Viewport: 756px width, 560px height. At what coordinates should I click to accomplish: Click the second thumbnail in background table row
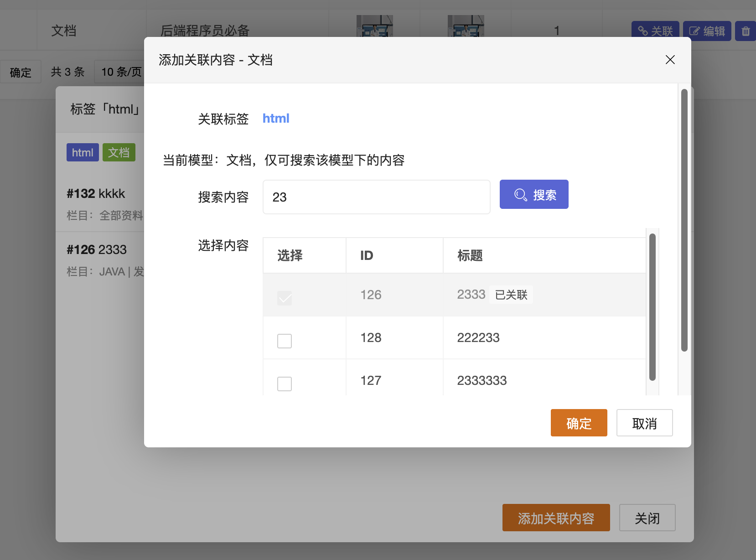(x=466, y=26)
